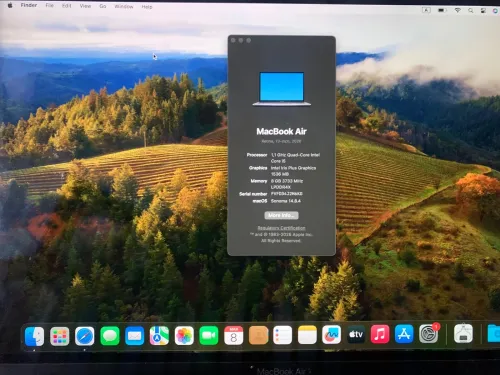Open Calendar icon showing 8

click(x=234, y=335)
